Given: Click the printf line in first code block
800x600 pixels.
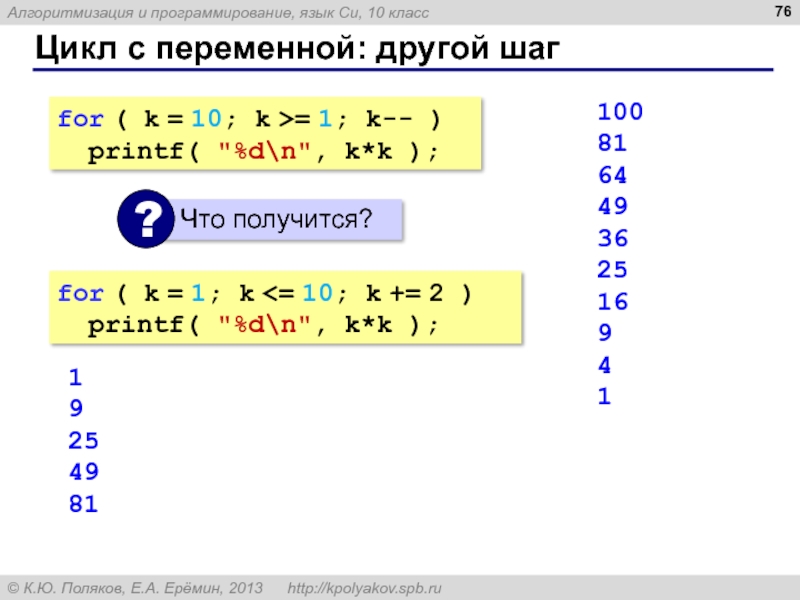Looking at the screenshot, I should (x=263, y=152).
